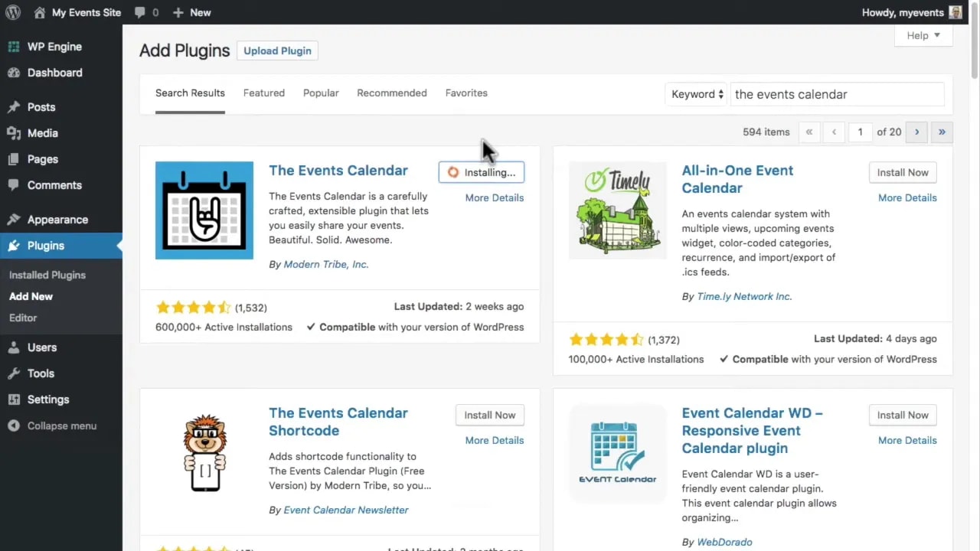
Task: Open All-in-One Event Calendar title link
Action: [737, 179]
